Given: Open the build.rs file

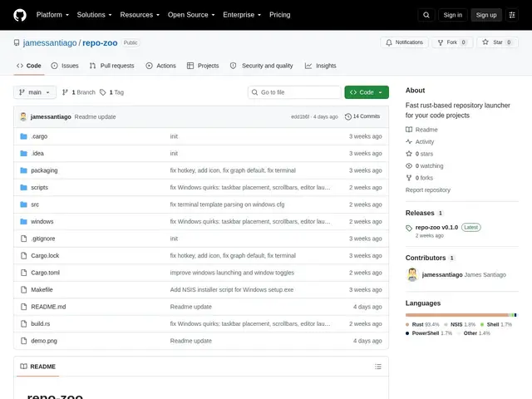Looking at the screenshot, I should 41,323.
